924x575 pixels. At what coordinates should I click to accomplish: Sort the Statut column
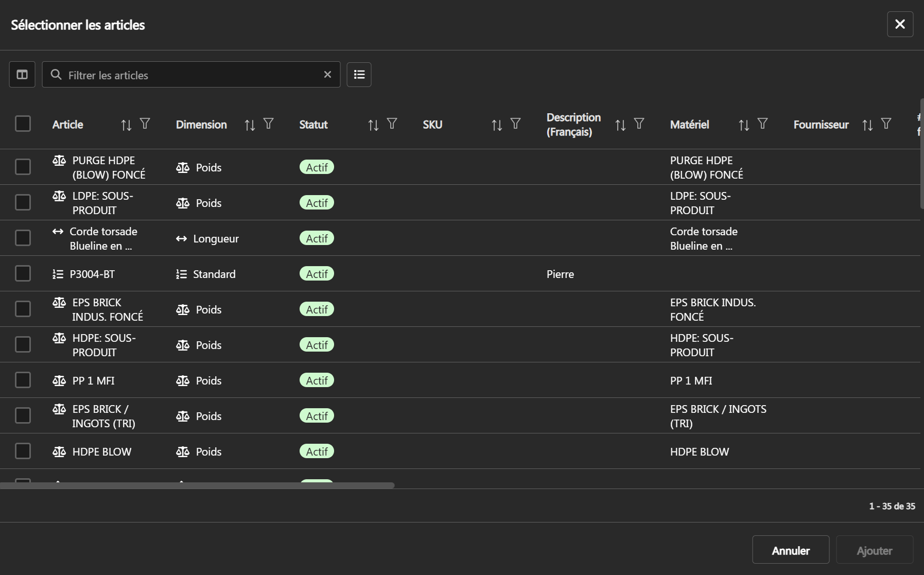pyautogui.click(x=373, y=125)
